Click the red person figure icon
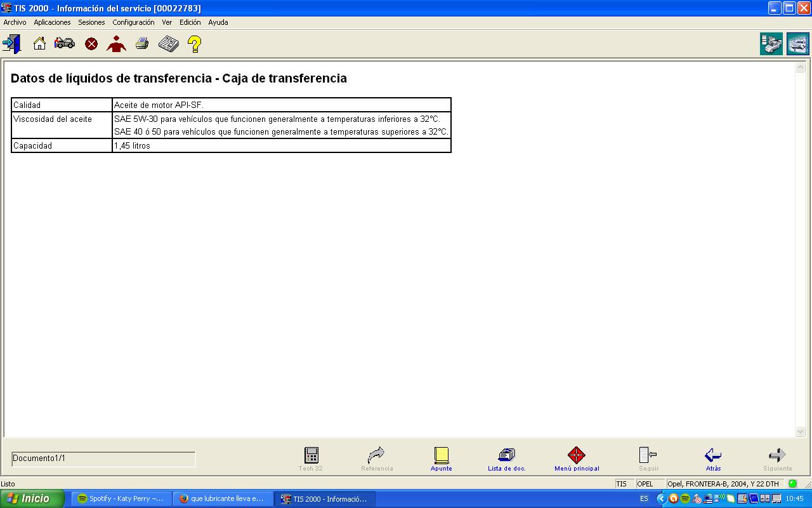This screenshot has width=812, height=508. click(117, 44)
